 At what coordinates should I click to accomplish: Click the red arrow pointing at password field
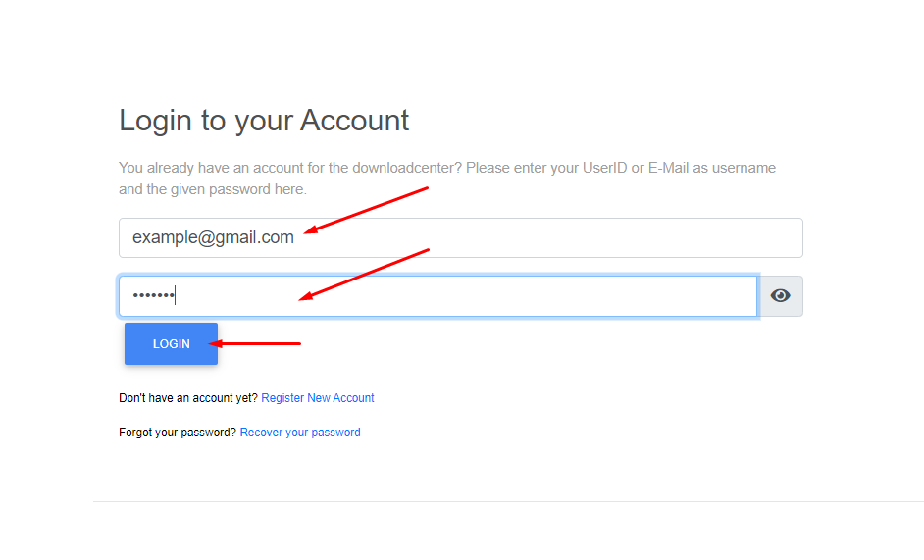point(364,275)
